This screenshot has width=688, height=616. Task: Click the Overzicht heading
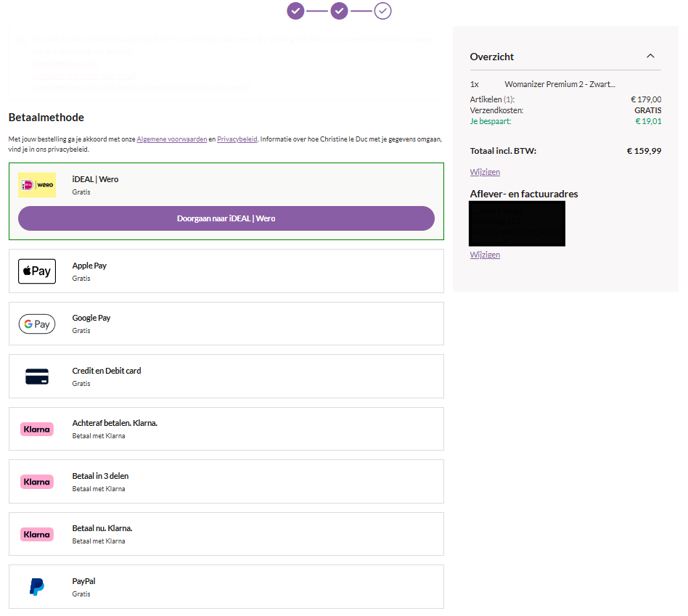click(x=491, y=57)
